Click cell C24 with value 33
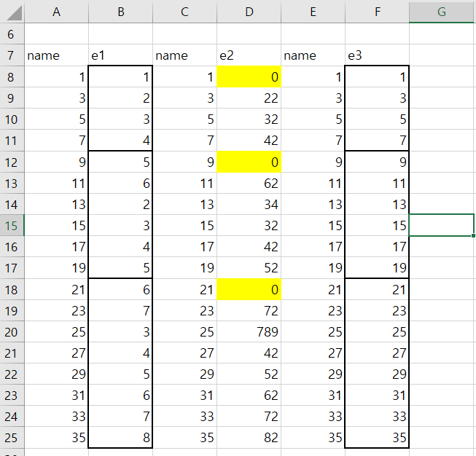This screenshot has width=476, height=456. point(184,416)
